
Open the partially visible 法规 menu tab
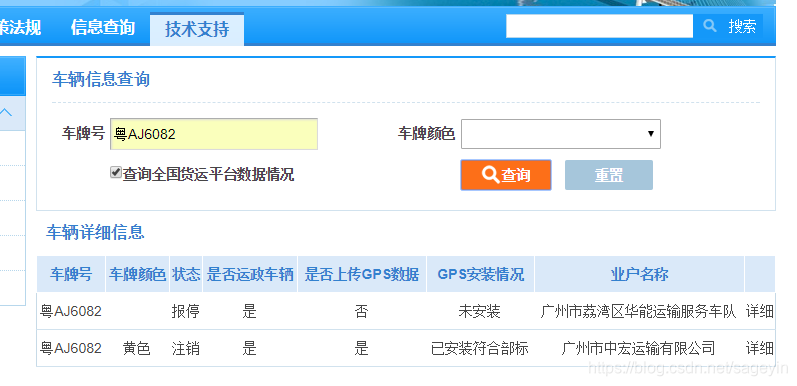coord(20,27)
